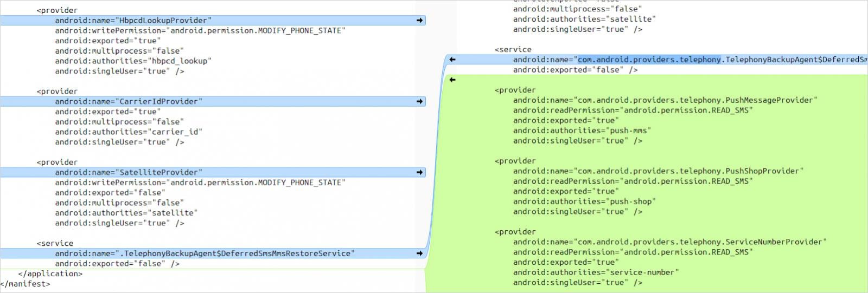868x293 pixels.
Task: Click the PushShopProvider name line
Action: [658, 171]
